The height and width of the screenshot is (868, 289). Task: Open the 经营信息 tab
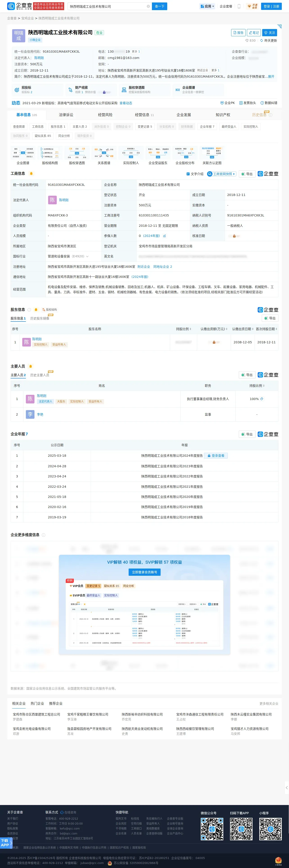coord(144,115)
